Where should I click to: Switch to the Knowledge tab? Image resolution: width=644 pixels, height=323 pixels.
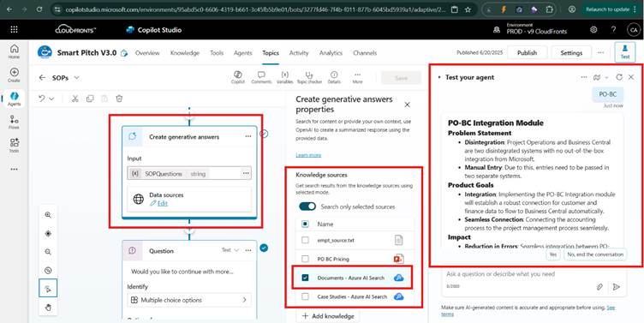pyautogui.click(x=185, y=53)
